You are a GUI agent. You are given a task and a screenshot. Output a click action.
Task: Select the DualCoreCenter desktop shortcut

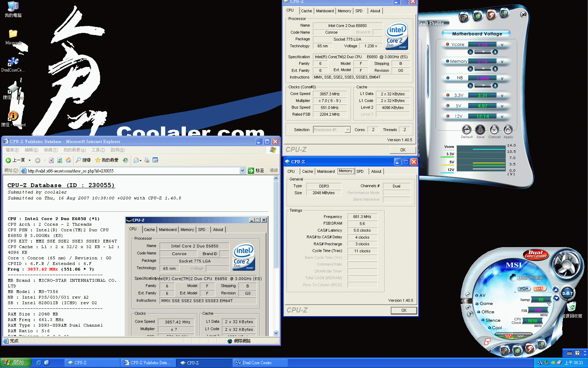point(13,65)
